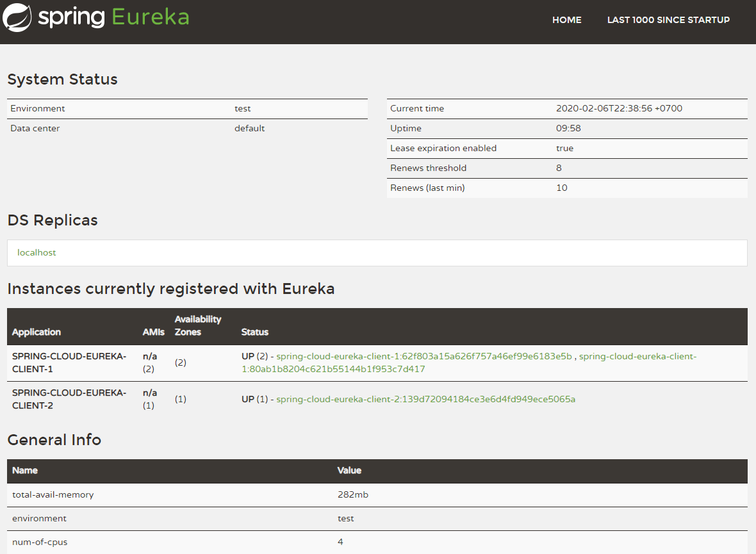Screen dimensions: 756x554
Task: Select the SPRING-CLOUD-EUREKA-CLIENT-2 application row
Action: [x=70, y=398]
